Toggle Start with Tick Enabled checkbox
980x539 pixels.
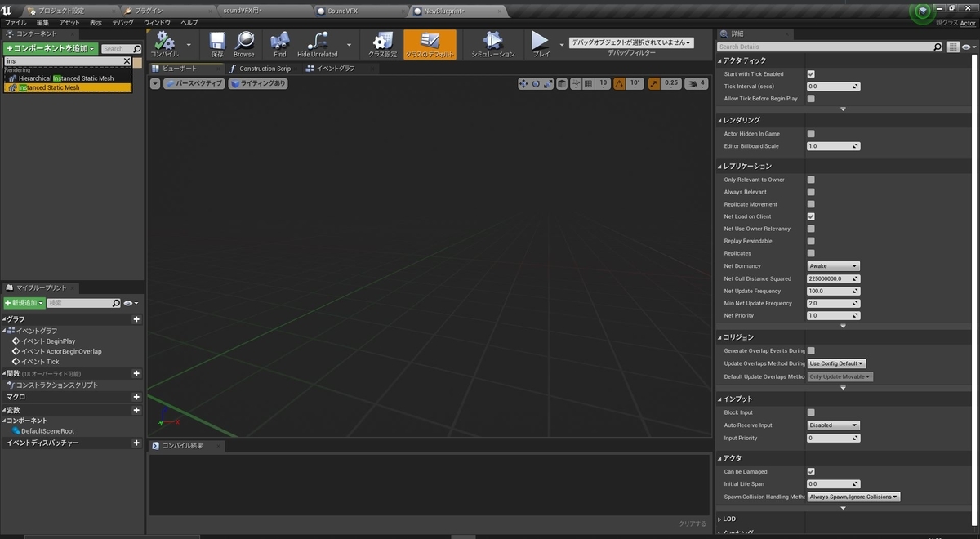(811, 74)
